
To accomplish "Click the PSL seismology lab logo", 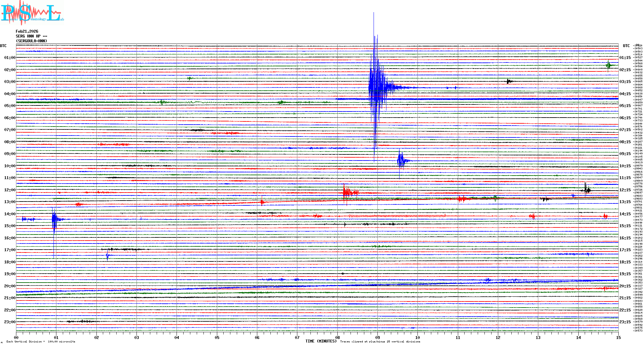I will pos(32,13).
